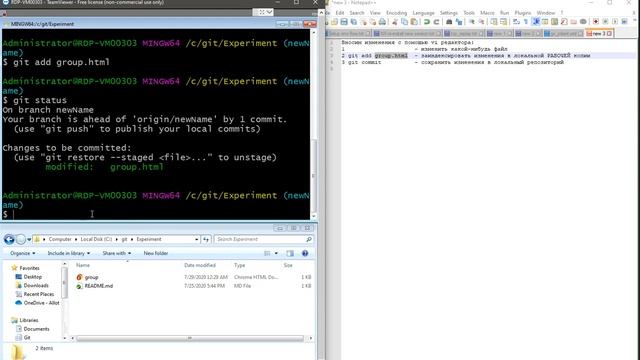This screenshot has height=360, width=640.
Task: Open the Change your view dropdown arrow
Action: click(276, 253)
